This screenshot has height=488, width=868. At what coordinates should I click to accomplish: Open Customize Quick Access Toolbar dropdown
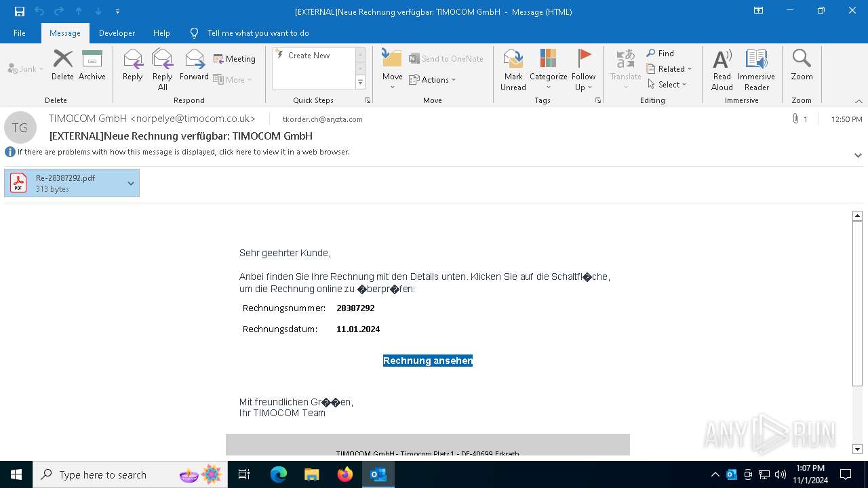tap(117, 12)
